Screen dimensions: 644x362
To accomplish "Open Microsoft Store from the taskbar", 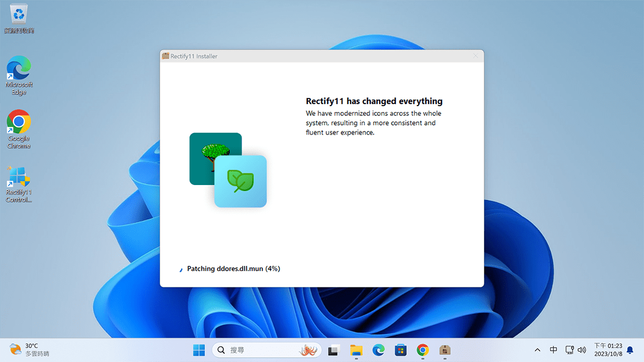I will tap(400, 350).
